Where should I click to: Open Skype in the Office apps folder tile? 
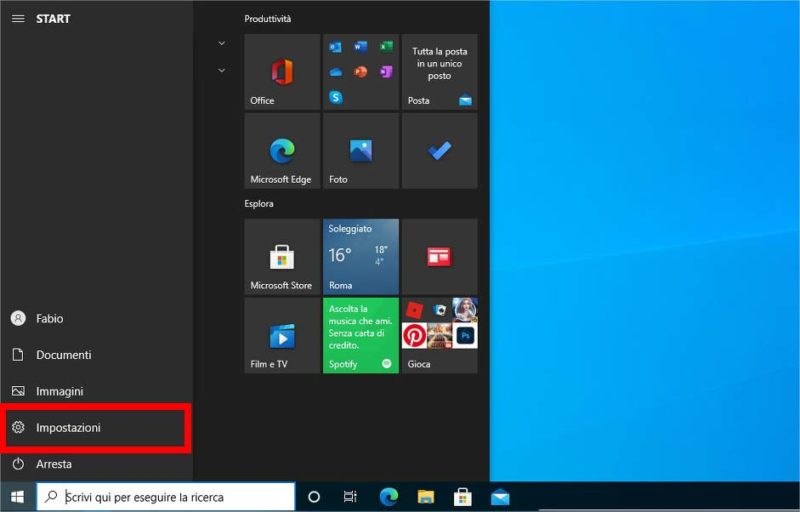pos(336,97)
